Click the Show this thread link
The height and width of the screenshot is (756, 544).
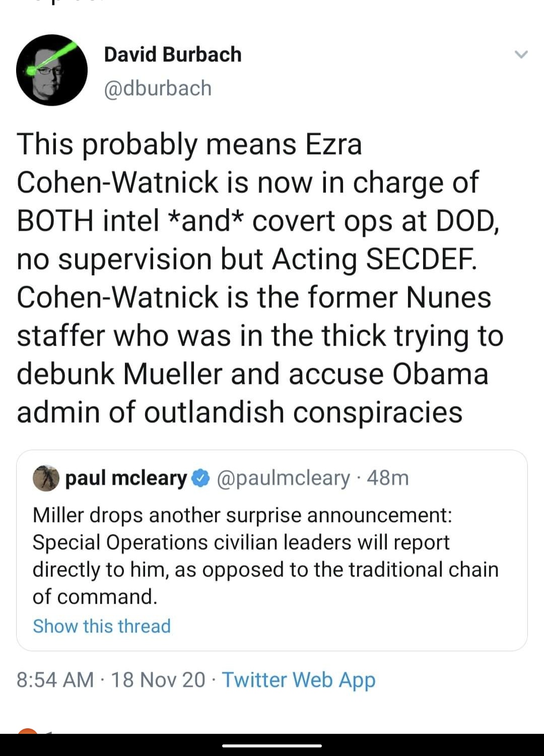102,626
